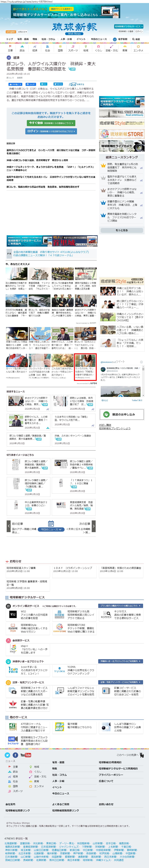Click the Facebook いいね button under the headline

(15, 84)
